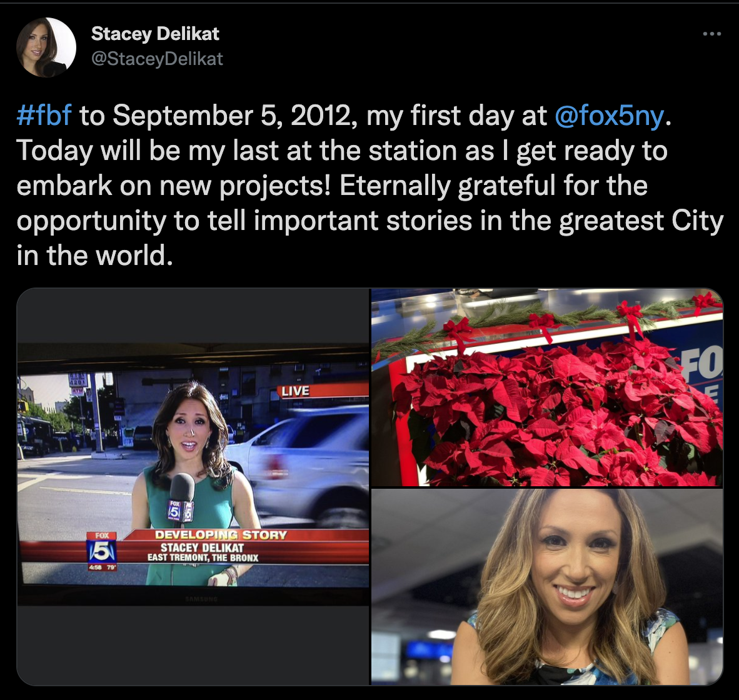The height and width of the screenshot is (700, 739).
Task: Open the @StaceyDelikat handle
Action: tap(157, 58)
